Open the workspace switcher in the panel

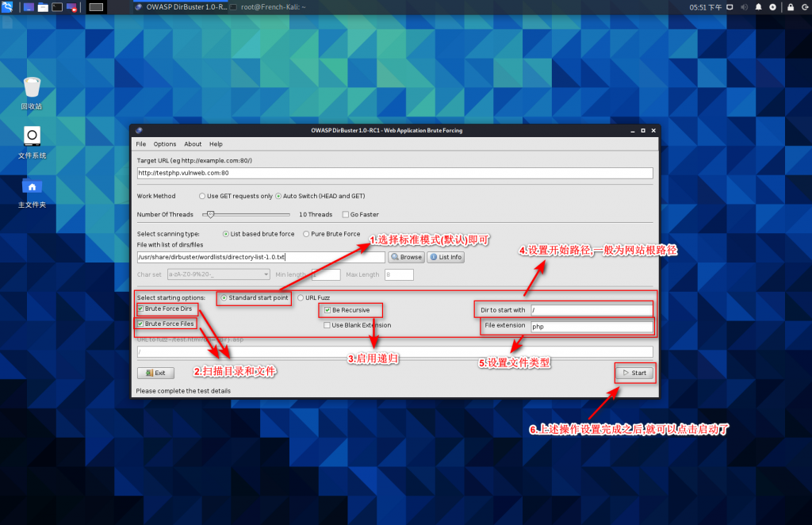(96, 7)
